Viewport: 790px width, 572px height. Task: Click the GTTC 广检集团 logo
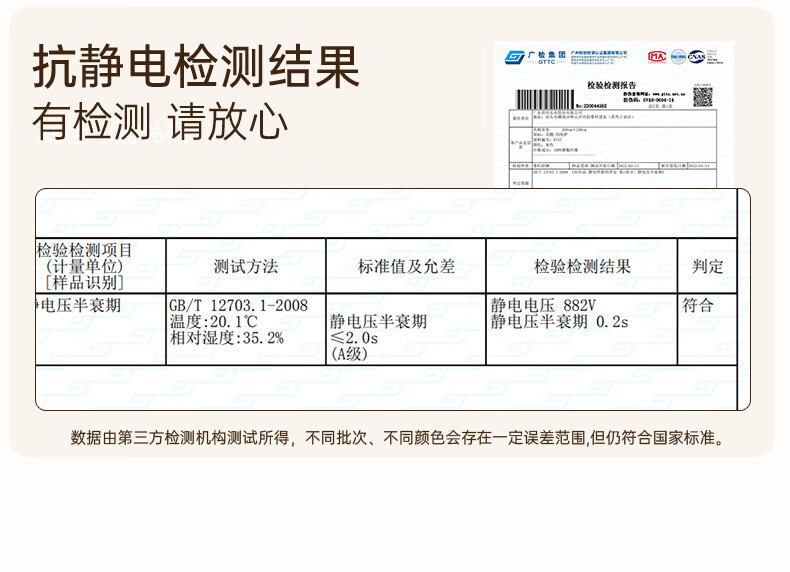coord(535,57)
